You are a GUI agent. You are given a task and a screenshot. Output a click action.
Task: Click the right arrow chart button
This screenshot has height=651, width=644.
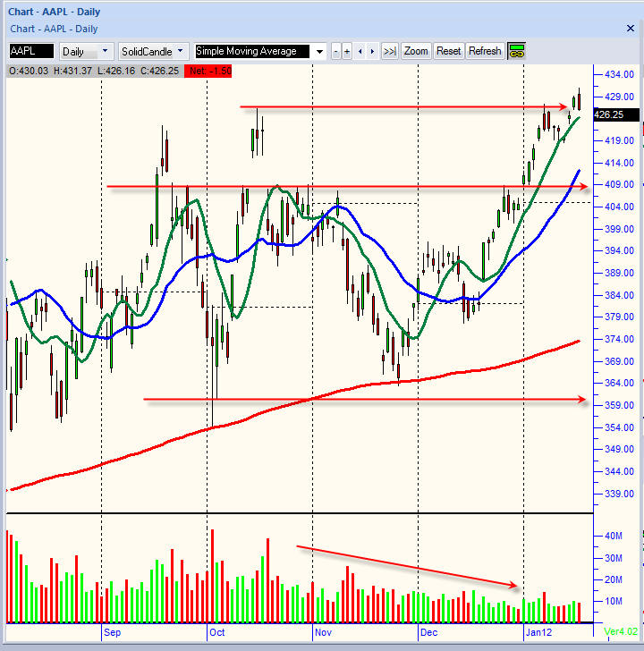372,52
